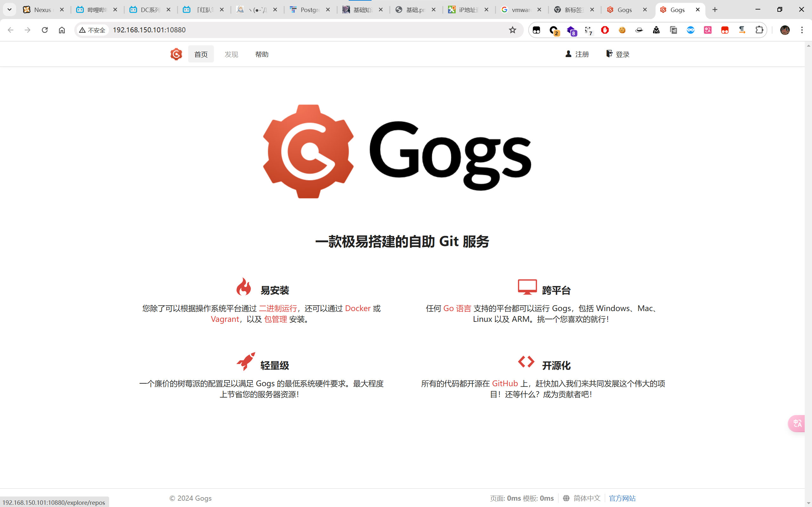Open the extension with purple badge 8

(x=571, y=30)
